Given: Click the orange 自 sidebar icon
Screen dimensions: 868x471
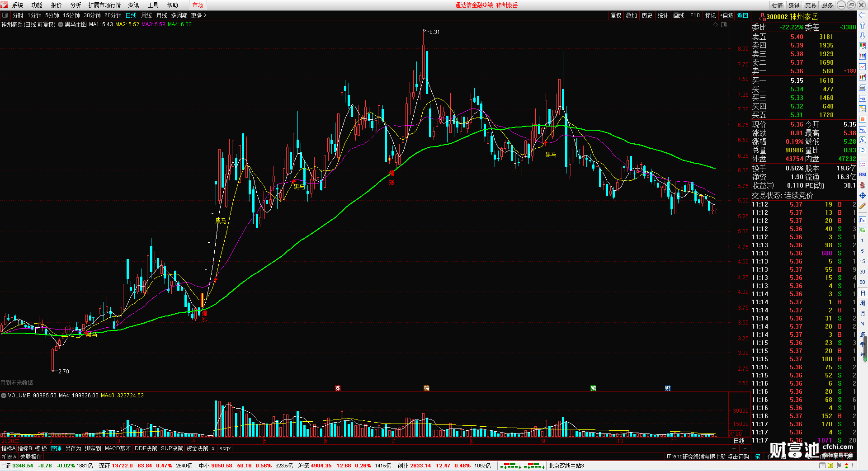Looking at the screenshot, I should pos(862,119).
